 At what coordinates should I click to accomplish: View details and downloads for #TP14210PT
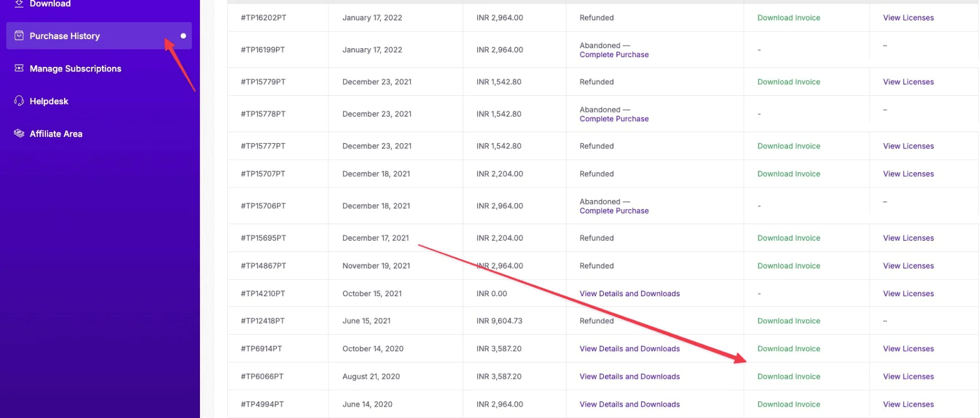coord(629,293)
